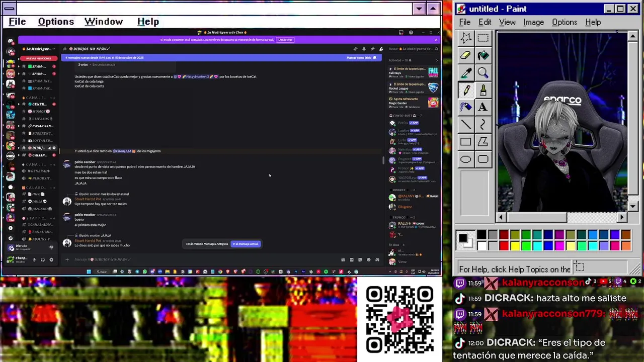Click Ir al mensaje actual button
Screen dimensions: 644x362
(x=246, y=244)
